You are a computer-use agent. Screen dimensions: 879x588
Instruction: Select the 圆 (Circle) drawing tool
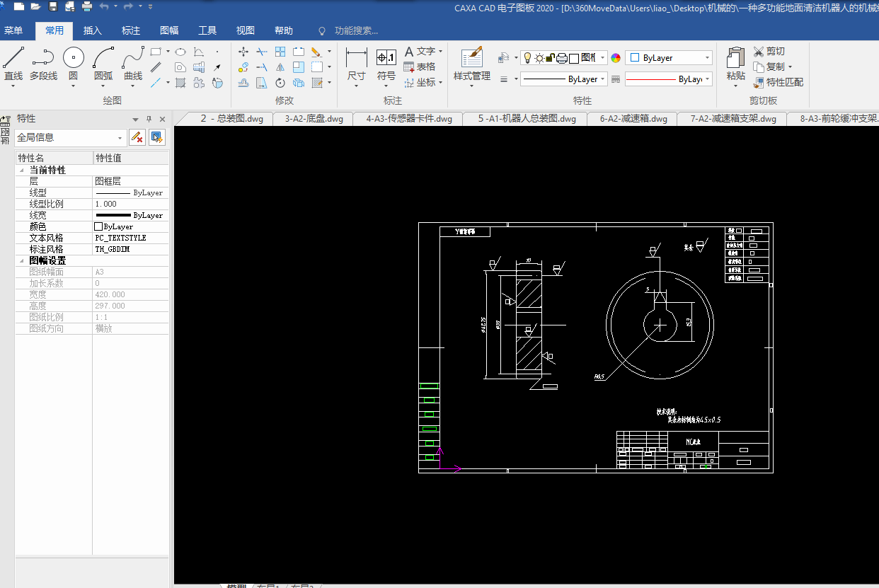[73, 58]
